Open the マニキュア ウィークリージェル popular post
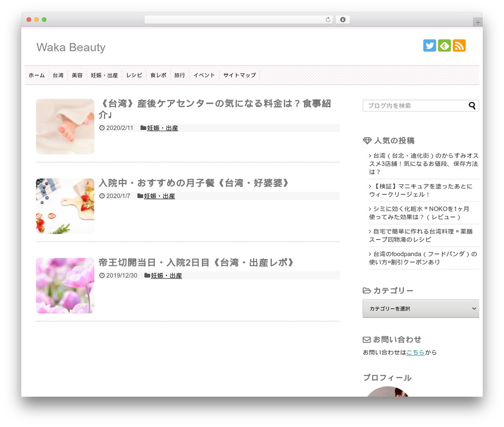Image resolution: width=504 pixels, height=427 pixels. 421,190
